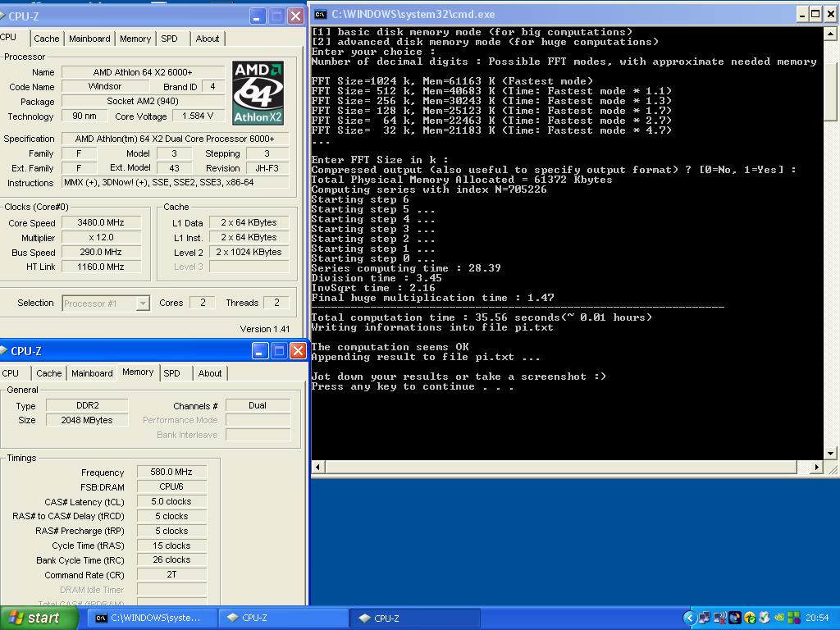
Task: Switch to Mainboard tab in upper CPU-Z window
Action: point(89,39)
